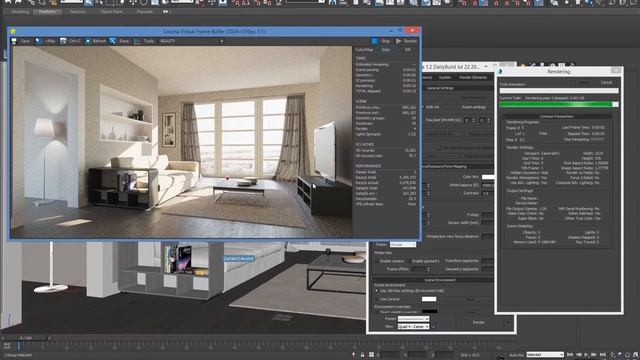Toggle the checkbox left of Reset settings
Viewport: 640px width, 360px height.
click(423, 107)
